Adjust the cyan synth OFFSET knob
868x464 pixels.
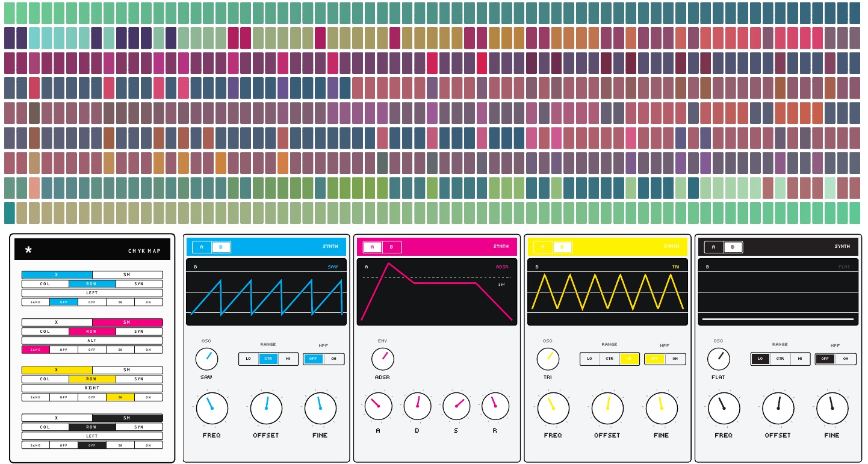point(266,408)
